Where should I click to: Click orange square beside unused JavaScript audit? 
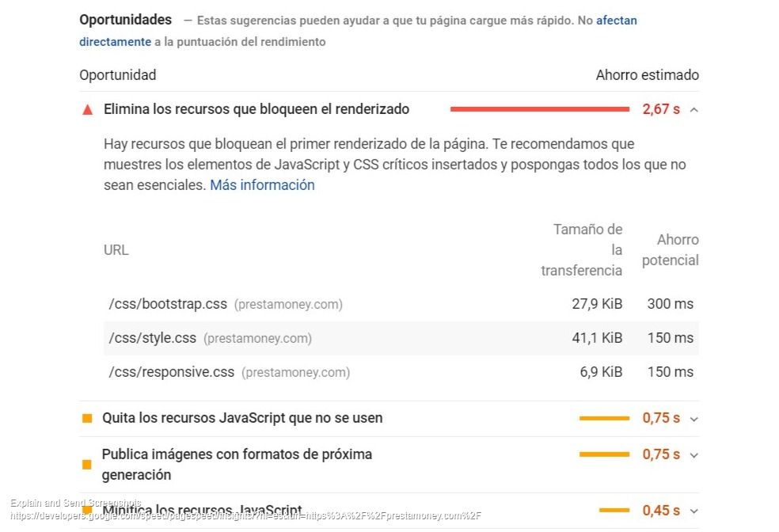point(87,418)
